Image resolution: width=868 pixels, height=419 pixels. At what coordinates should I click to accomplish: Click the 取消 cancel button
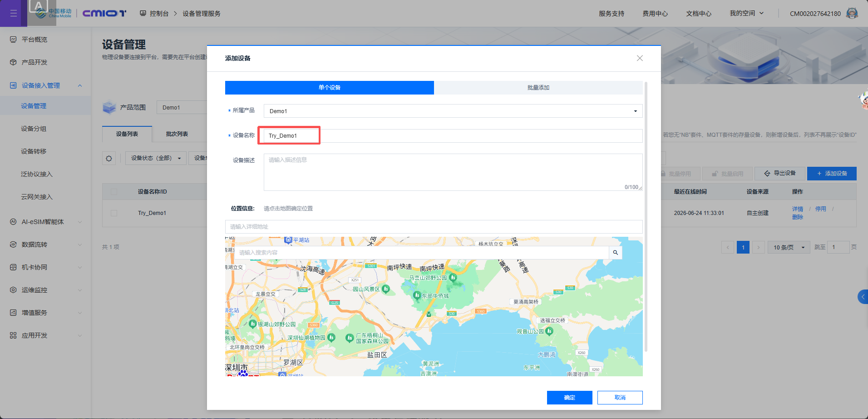point(620,398)
